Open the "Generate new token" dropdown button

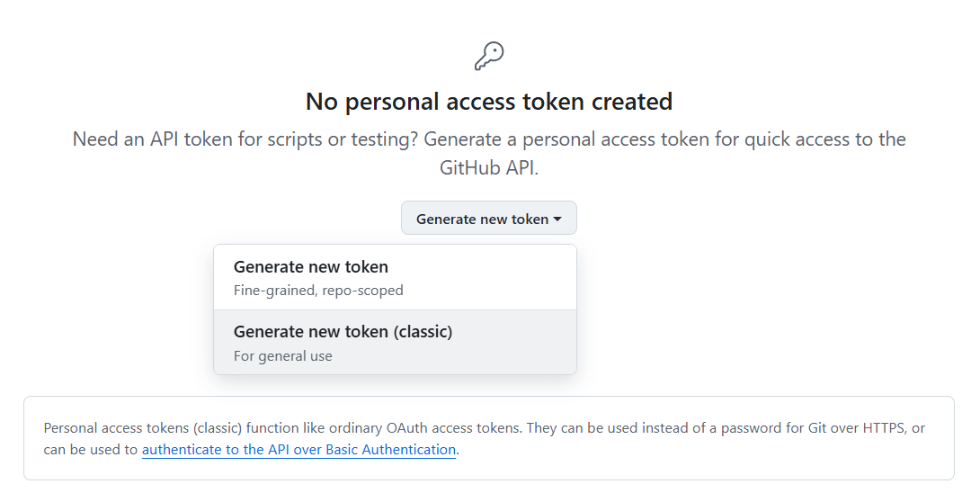pyautogui.click(x=482, y=219)
